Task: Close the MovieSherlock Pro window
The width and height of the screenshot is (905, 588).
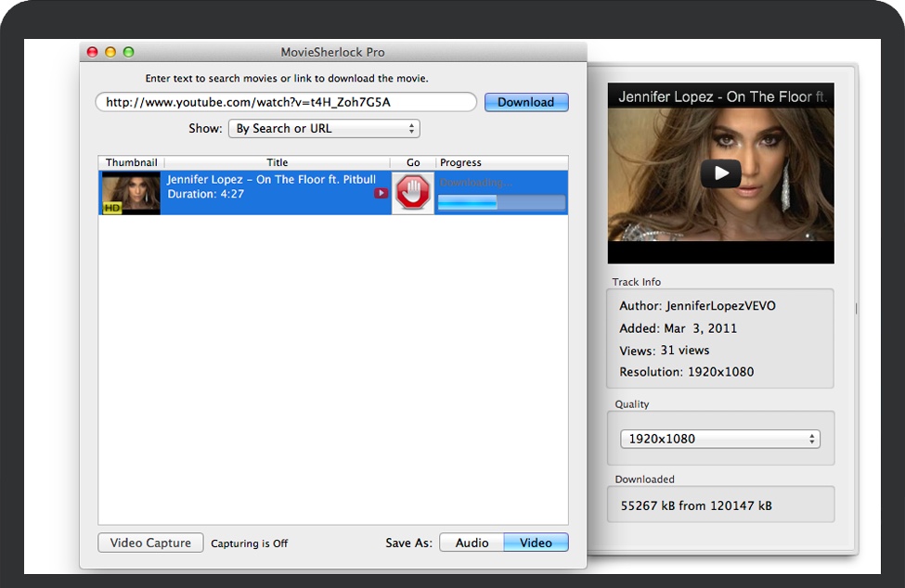Action: click(93, 52)
